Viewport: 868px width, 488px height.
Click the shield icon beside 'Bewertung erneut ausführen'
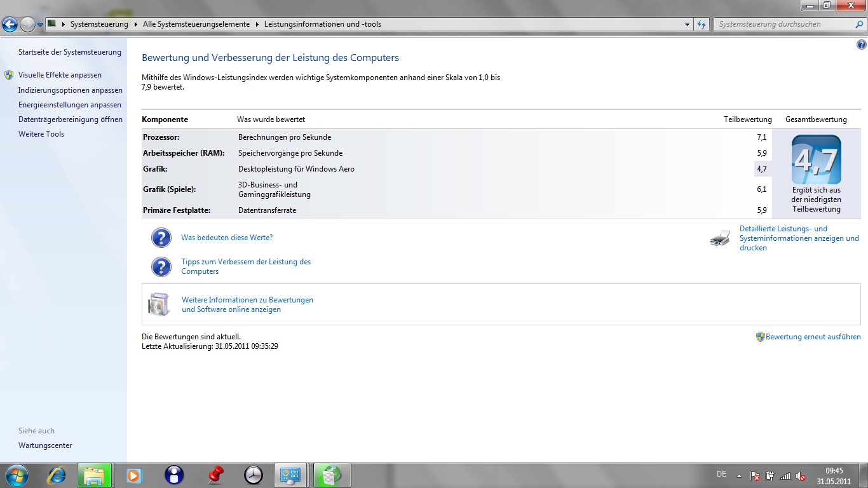point(760,337)
